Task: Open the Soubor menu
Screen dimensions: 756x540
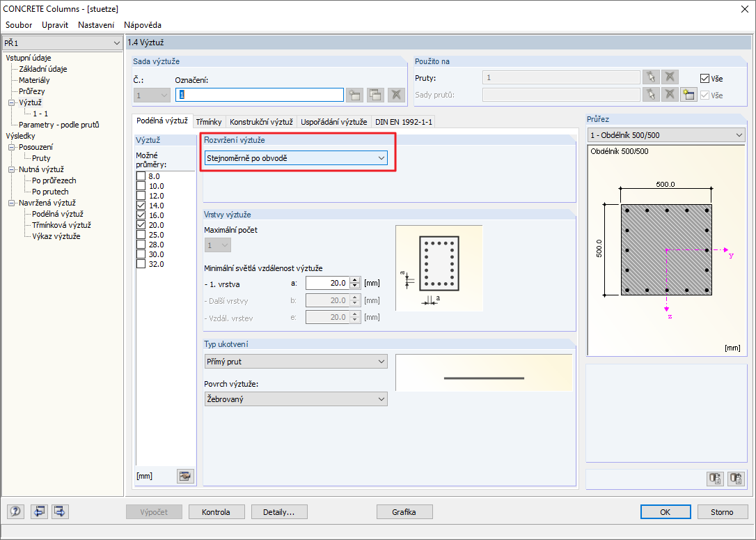Action: (x=19, y=24)
